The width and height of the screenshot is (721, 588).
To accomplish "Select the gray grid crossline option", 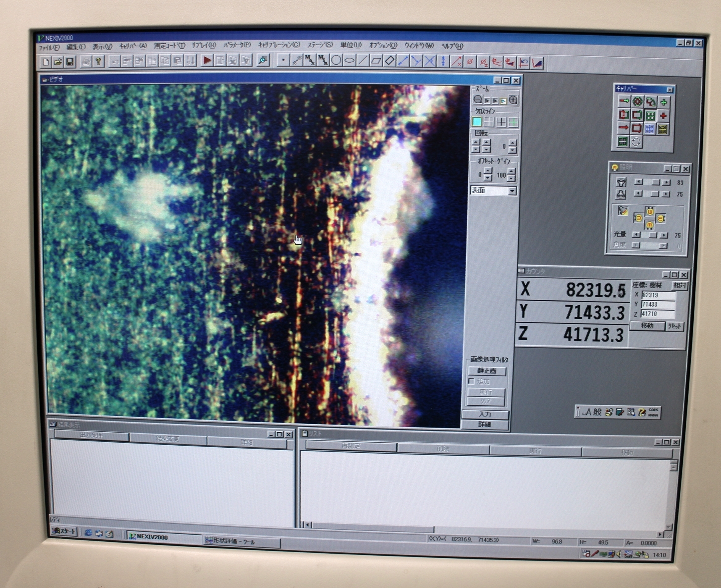I will pos(489,122).
